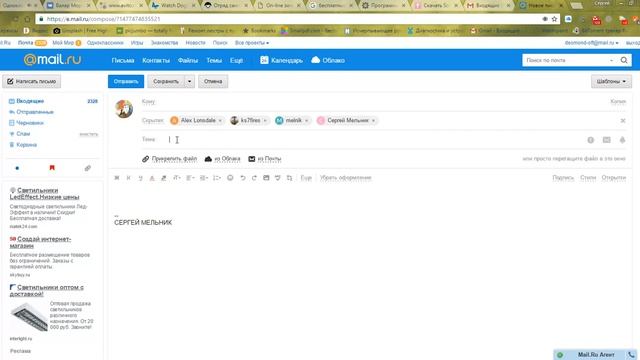Apply italic formatting in compose toolbar
This screenshot has width=640, height=360.
[x=129, y=178]
